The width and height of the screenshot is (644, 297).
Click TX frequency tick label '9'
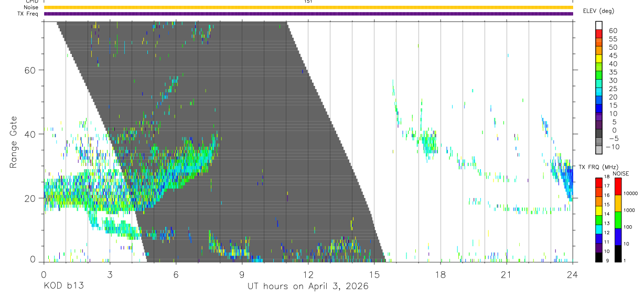(607, 261)
